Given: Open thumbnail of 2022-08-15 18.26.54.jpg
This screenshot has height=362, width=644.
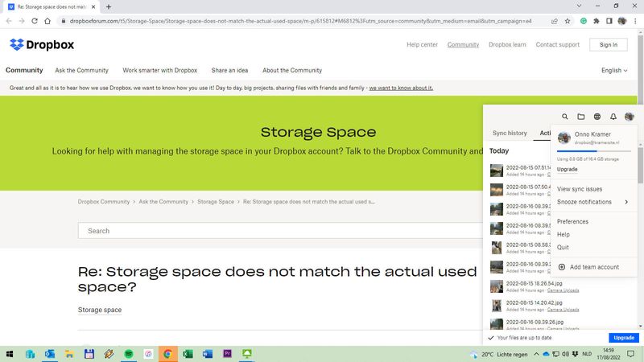Looking at the screenshot, I should coord(496,286).
